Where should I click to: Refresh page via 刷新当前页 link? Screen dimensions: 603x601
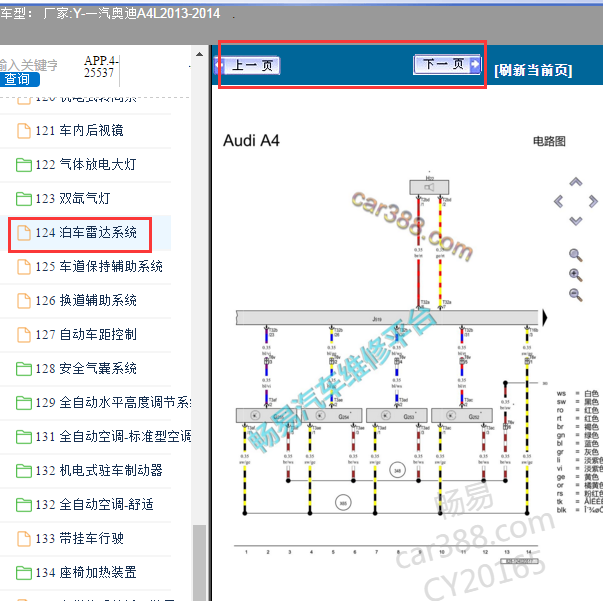coord(533,70)
